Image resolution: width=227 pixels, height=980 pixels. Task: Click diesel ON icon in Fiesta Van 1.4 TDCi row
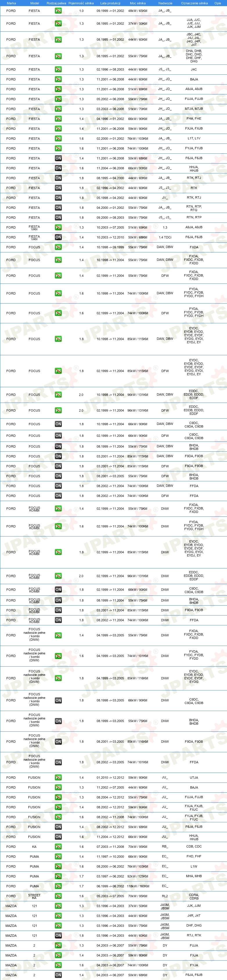(x=58, y=237)
